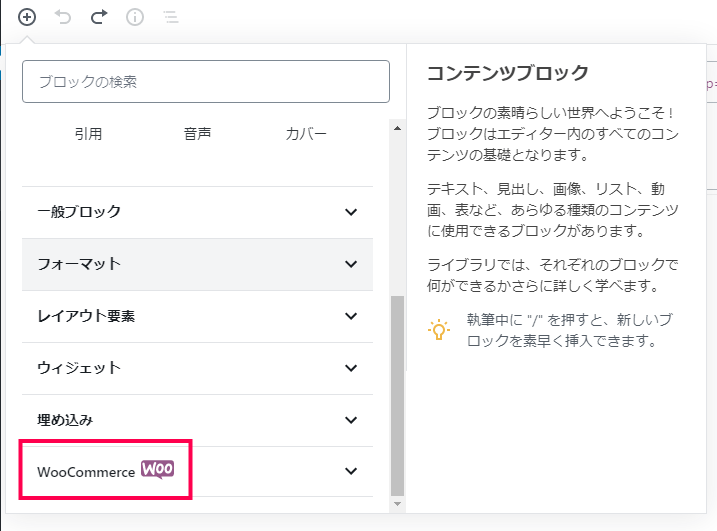Expand the フォーマット section chevron

tap(351, 264)
